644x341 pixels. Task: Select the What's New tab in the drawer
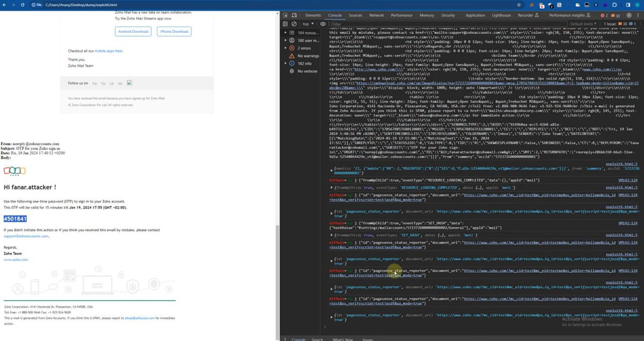pos(342,339)
